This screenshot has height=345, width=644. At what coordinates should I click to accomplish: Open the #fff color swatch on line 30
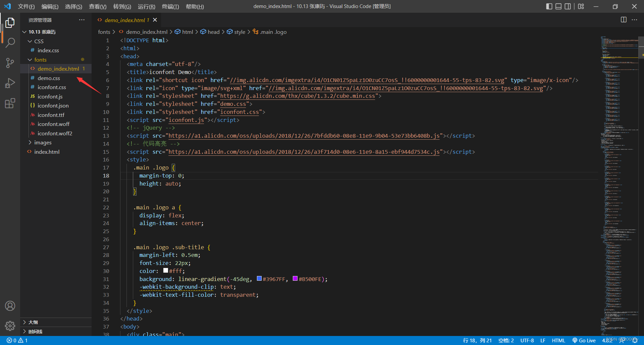(166, 270)
